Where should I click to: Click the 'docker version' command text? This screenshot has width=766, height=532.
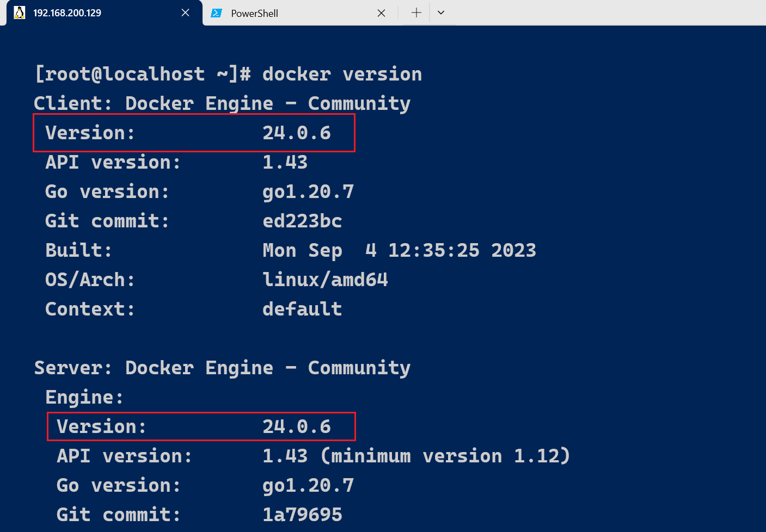[342, 74]
